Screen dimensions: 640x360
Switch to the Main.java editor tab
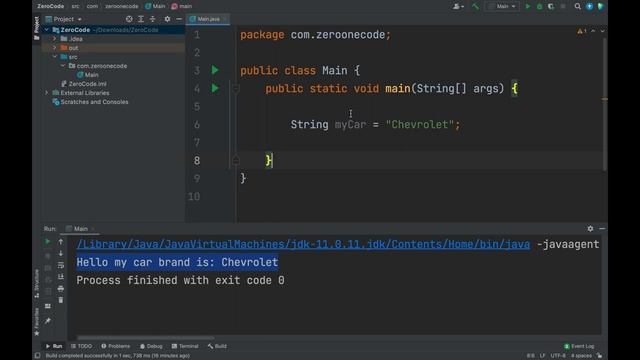point(208,19)
